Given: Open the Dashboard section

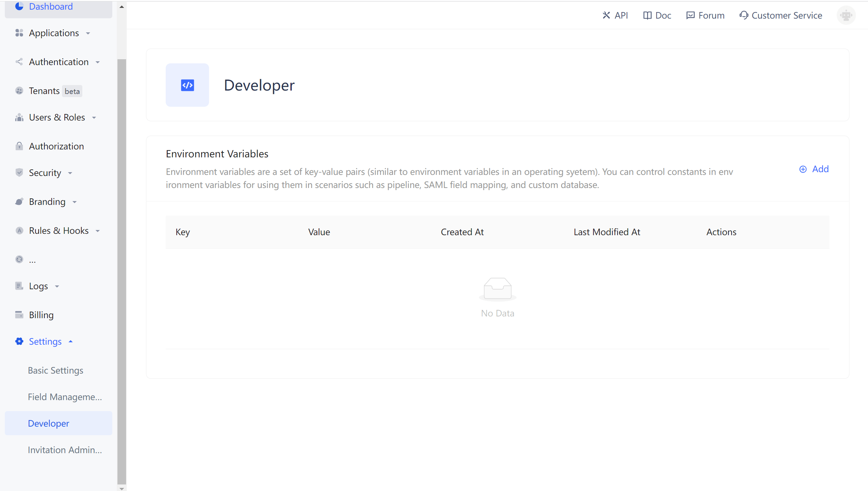Looking at the screenshot, I should (50, 6).
